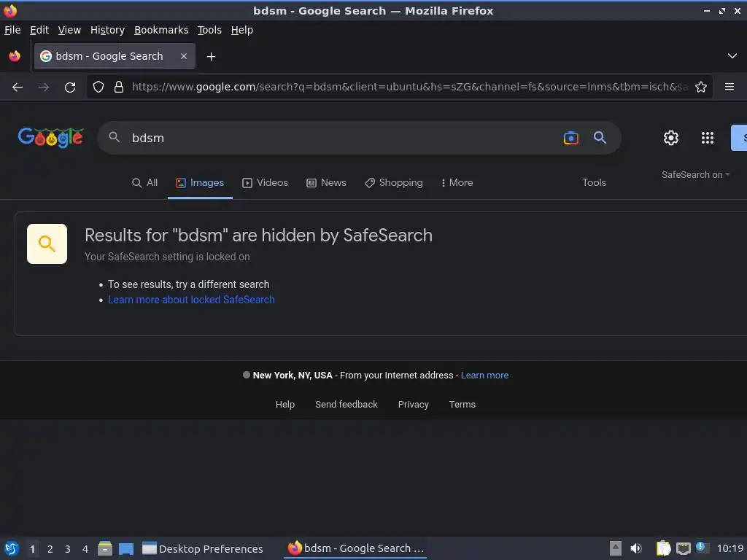Open a new tab with the plus button

coord(211,57)
